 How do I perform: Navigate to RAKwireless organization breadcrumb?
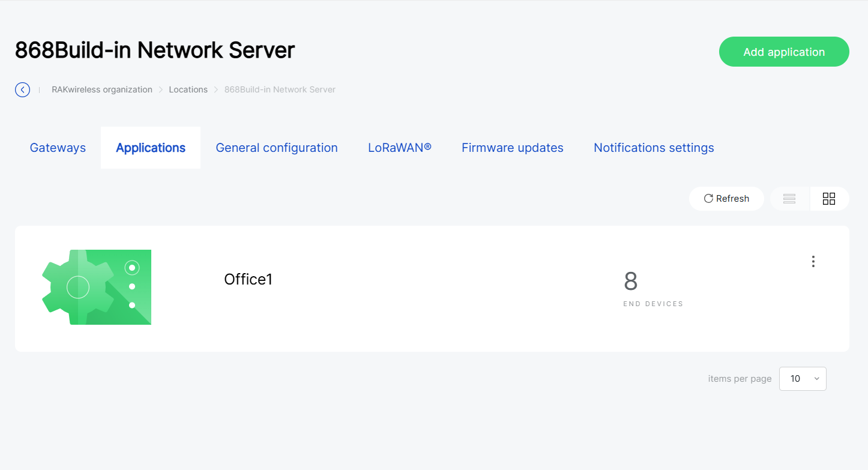(x=101, y=89)
